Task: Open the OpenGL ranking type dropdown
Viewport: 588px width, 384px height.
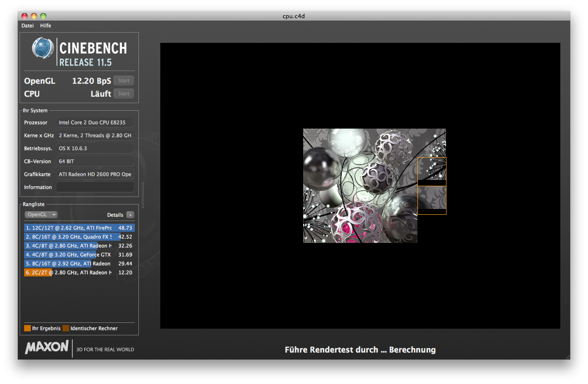Action: (41, 215)
